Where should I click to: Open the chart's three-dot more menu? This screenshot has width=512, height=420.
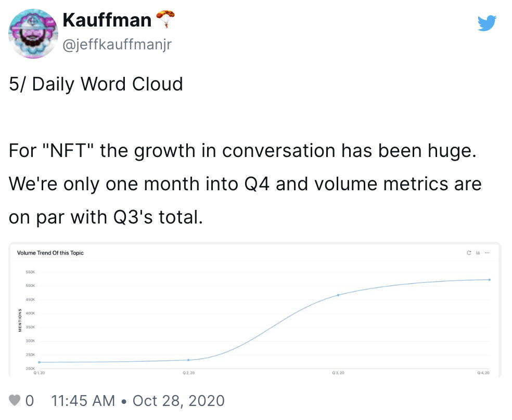click(487, 253)
